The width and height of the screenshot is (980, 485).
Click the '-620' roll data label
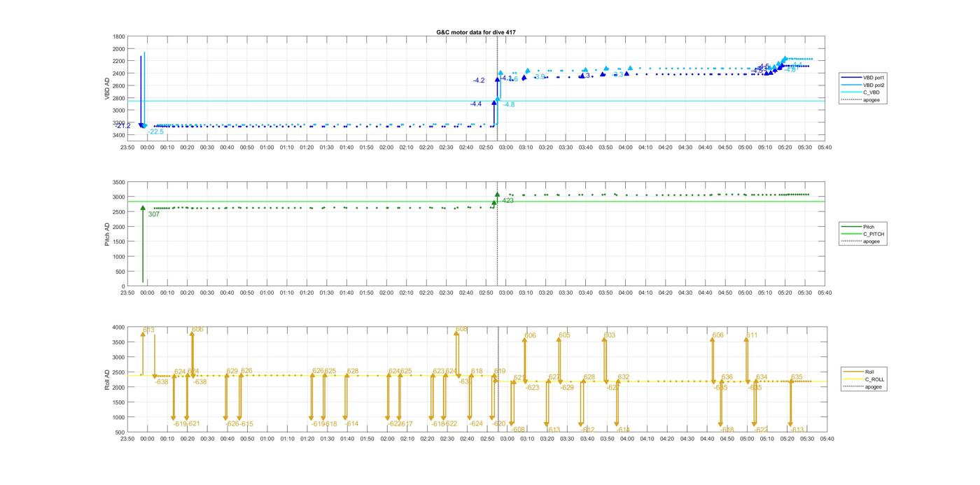pos(498,424)
